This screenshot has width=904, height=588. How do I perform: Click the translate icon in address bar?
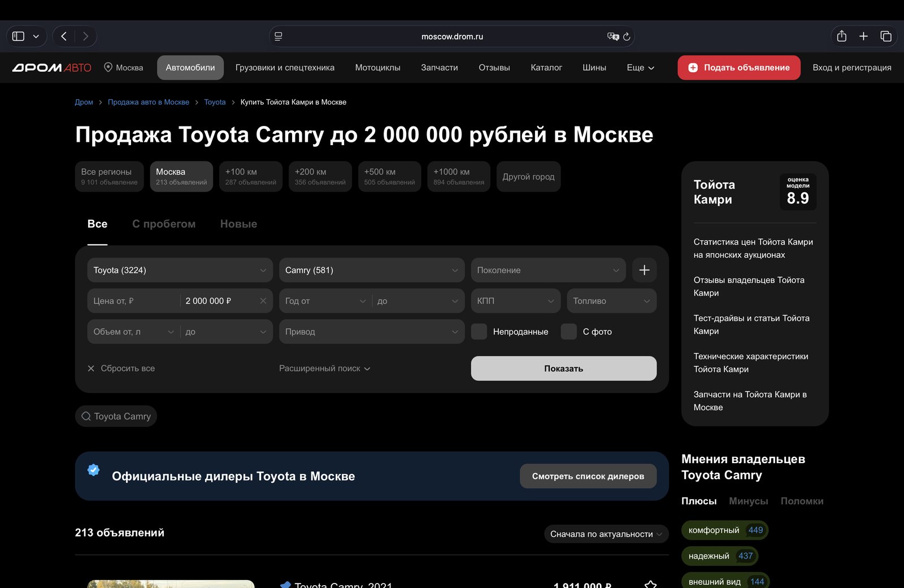point(613,36)
